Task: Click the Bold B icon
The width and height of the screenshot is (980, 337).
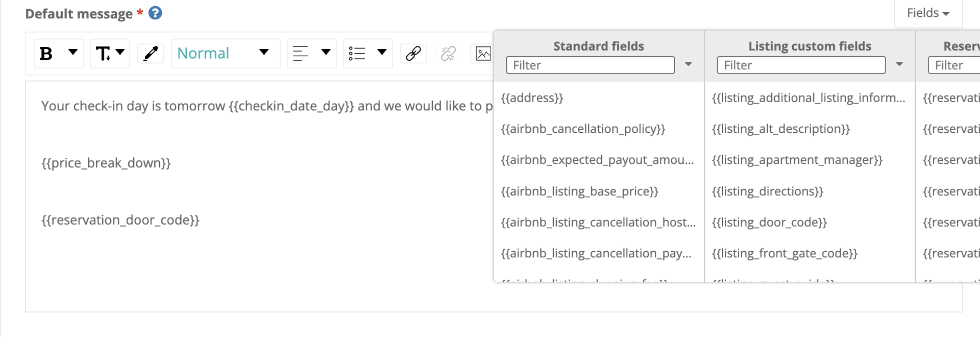Action: tap(46, 53)
